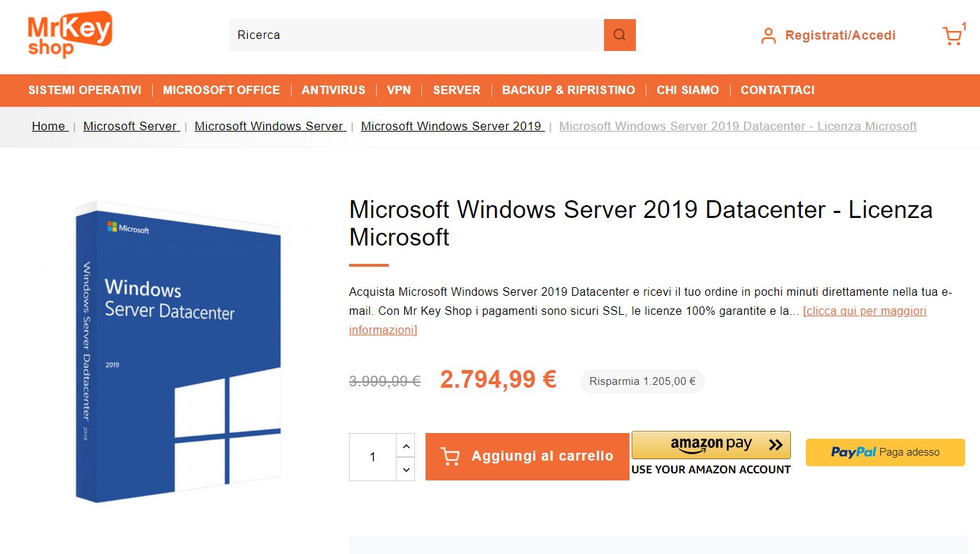The width and height of the screenshot is (980, 554).
Task: Open the shopping cart icon
Action: 951,36
